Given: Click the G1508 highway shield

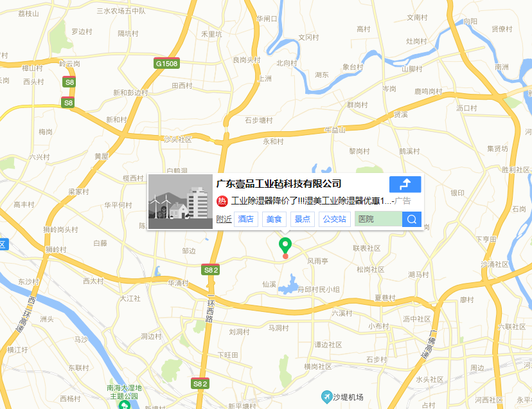Looking at the screenshot, I should pyautogui.click(x=166, y=63).
